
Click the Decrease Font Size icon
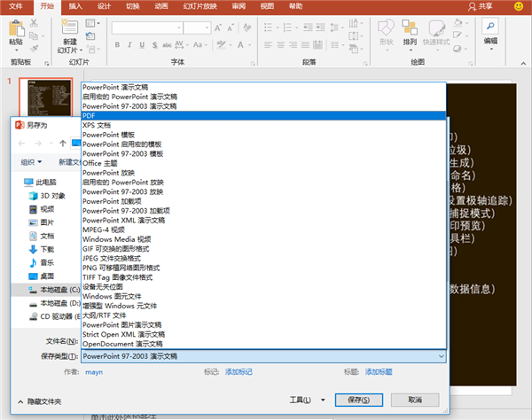(x=231, y=27)
